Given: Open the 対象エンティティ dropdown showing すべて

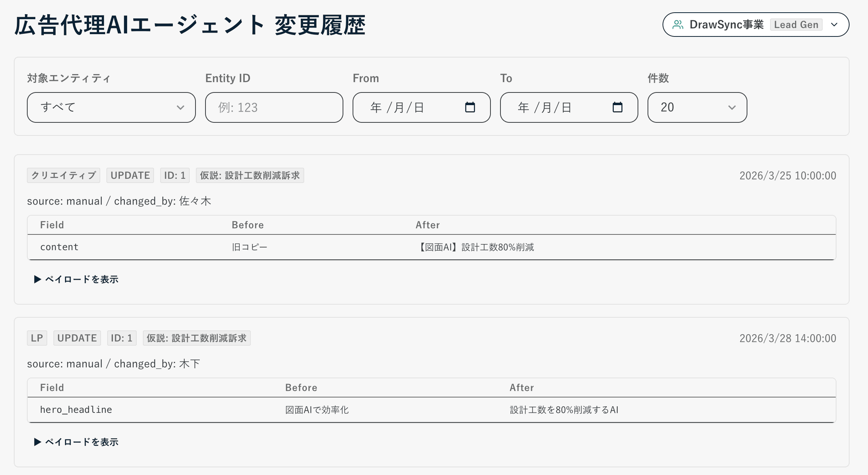Looking at the screenshot, I should (111, 107).
